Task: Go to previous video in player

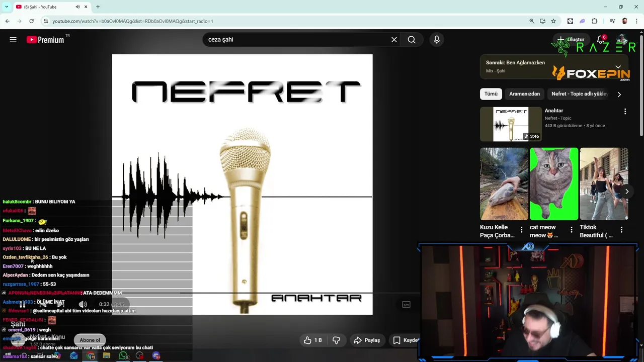Action: [x=43, y=304]
